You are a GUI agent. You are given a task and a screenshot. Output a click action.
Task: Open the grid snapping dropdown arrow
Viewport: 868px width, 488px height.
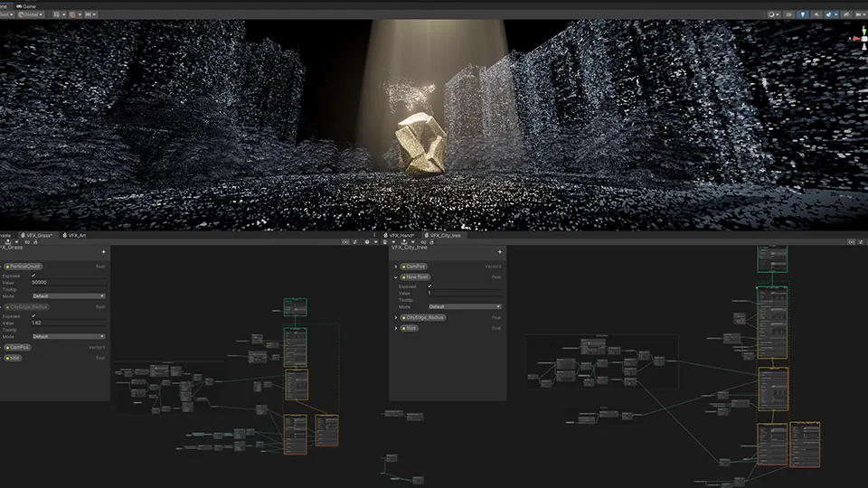[x=80, y=14]
